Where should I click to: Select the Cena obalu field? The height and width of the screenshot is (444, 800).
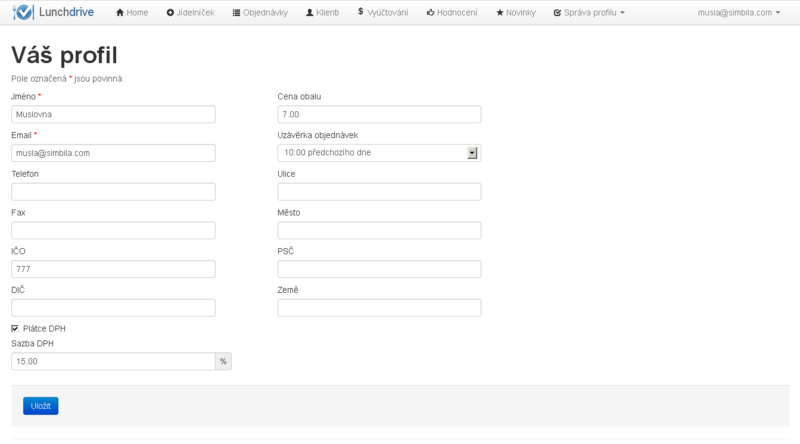pos(379,114)
